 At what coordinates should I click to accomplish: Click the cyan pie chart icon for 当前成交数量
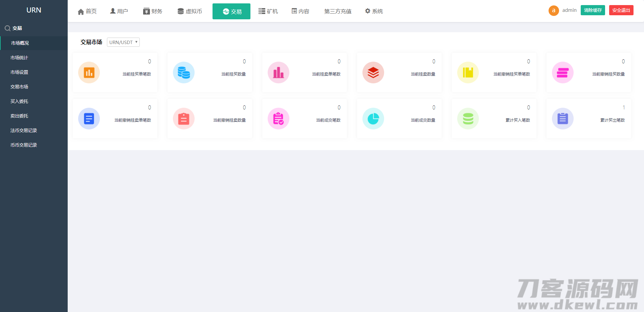tap(373, 119)
